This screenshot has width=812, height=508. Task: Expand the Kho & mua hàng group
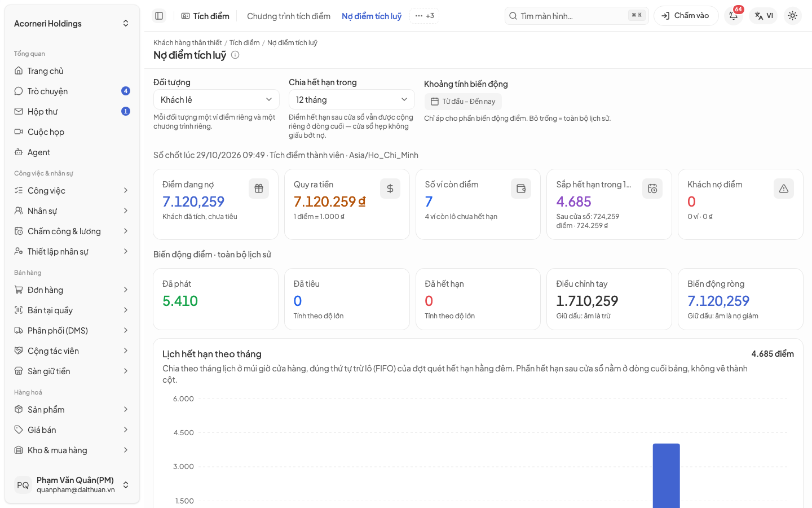(72, 450)
